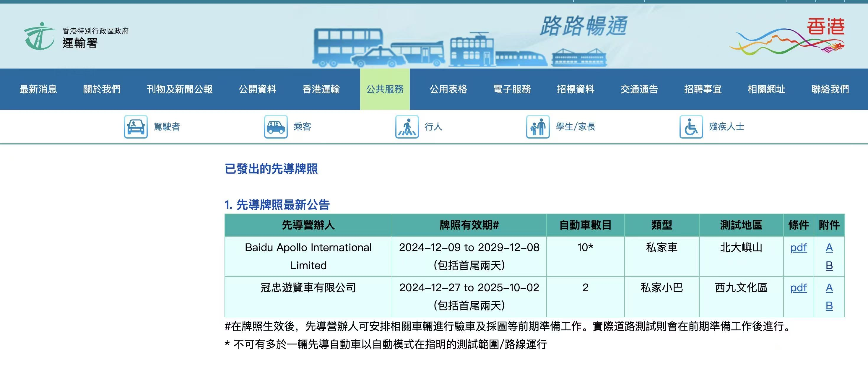Click the pedestrian (行人) crossing icon
Screen dimensions: 868x374
click(407, 127)
